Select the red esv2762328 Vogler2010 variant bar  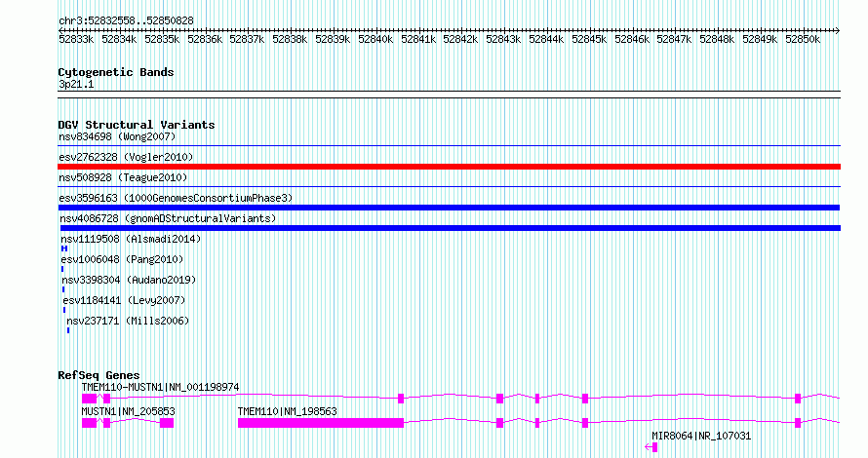(x=449, y=167)
